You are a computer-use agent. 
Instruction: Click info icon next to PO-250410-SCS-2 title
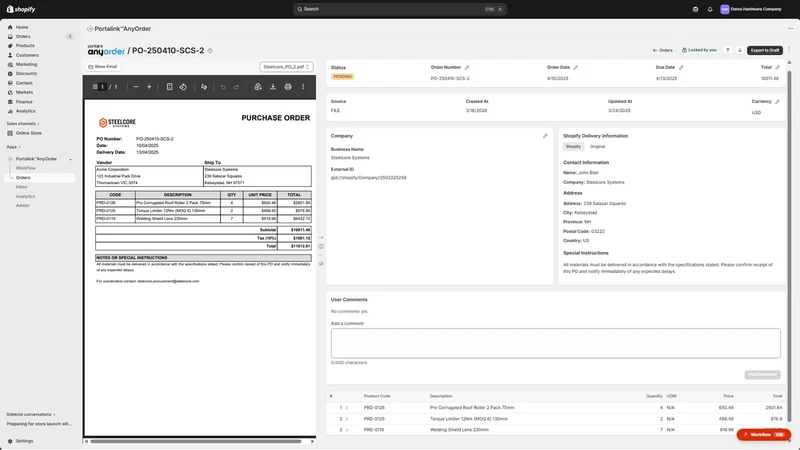(x=210, y=51)
